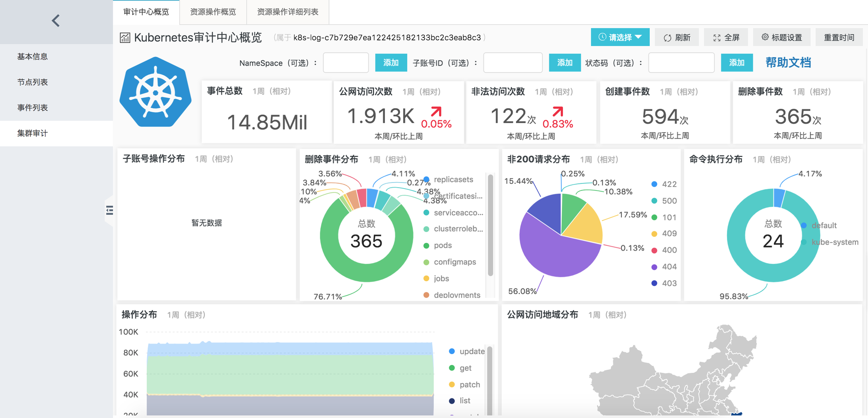868x418 pixels.
Task: Toggle update series in 操作分布 legend
Action: [467, 351]
